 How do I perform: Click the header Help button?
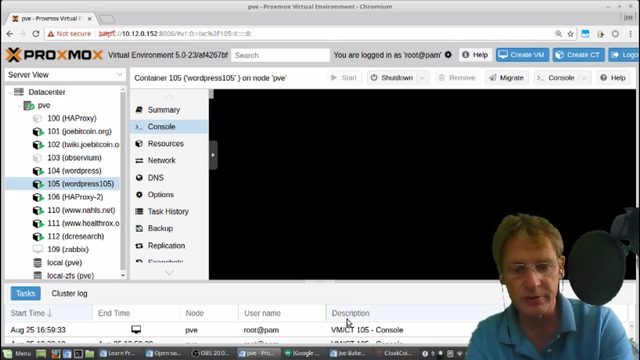tap(475, 55)
